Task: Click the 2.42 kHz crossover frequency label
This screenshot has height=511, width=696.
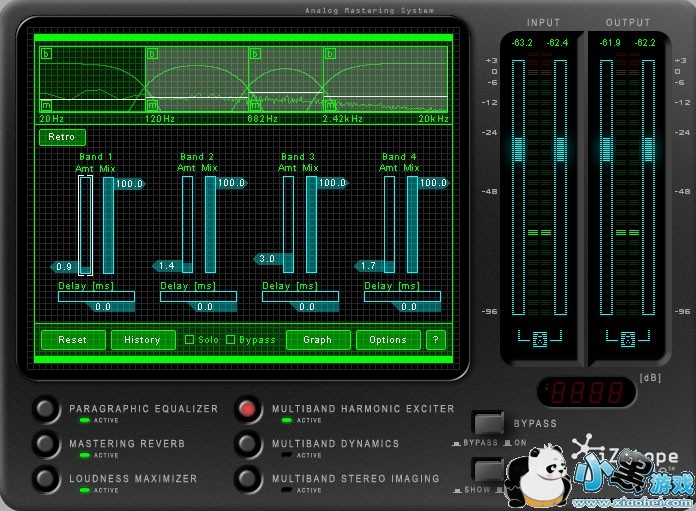Action: point(343,119)
